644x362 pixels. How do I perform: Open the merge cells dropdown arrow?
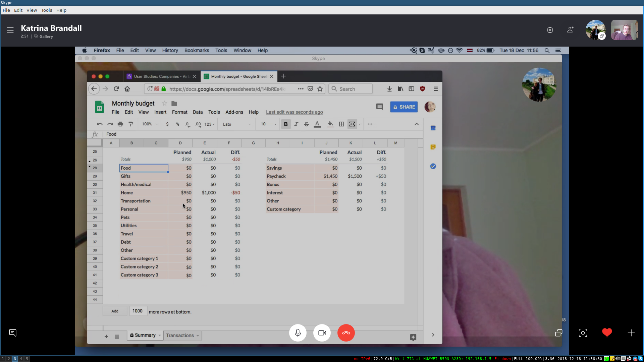point(360,124)
